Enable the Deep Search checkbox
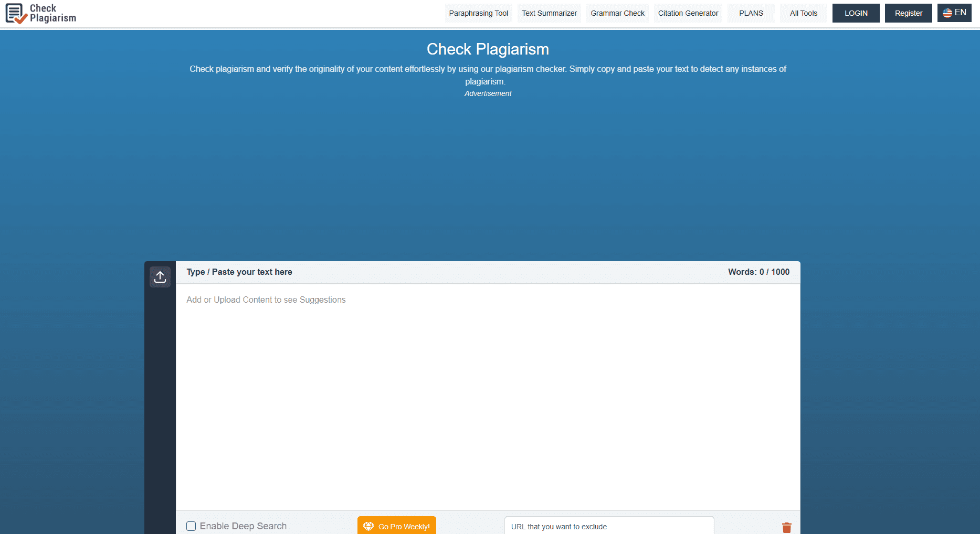 (x=191, y=526)
